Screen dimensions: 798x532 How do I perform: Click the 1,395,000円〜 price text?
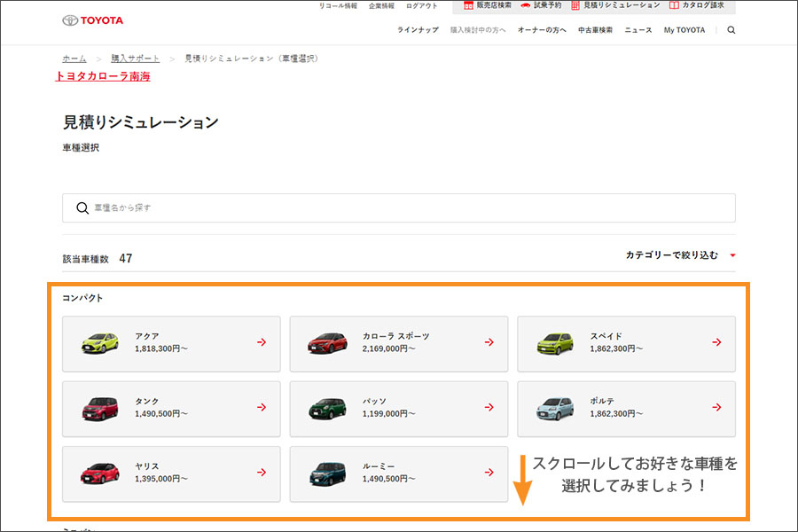[x=161, y=479]
